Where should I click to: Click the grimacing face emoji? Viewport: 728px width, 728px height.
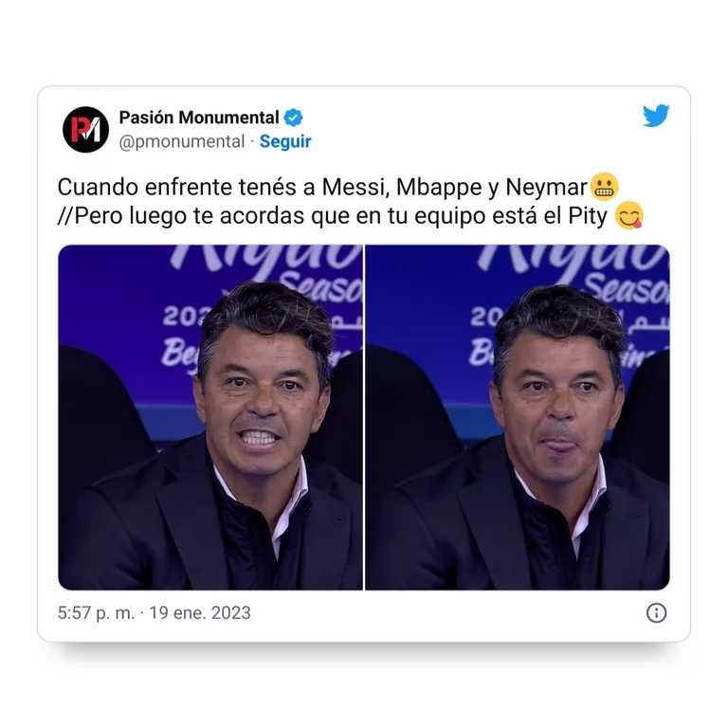604,187
